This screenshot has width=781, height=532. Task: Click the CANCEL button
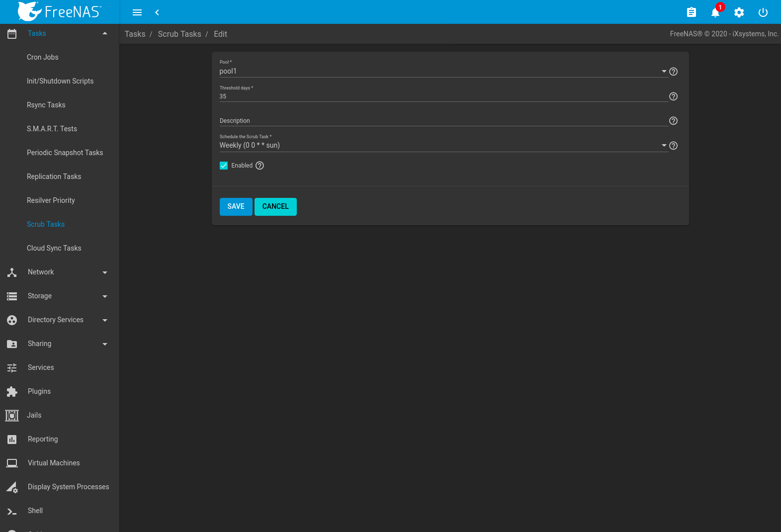tap(275, 207)
